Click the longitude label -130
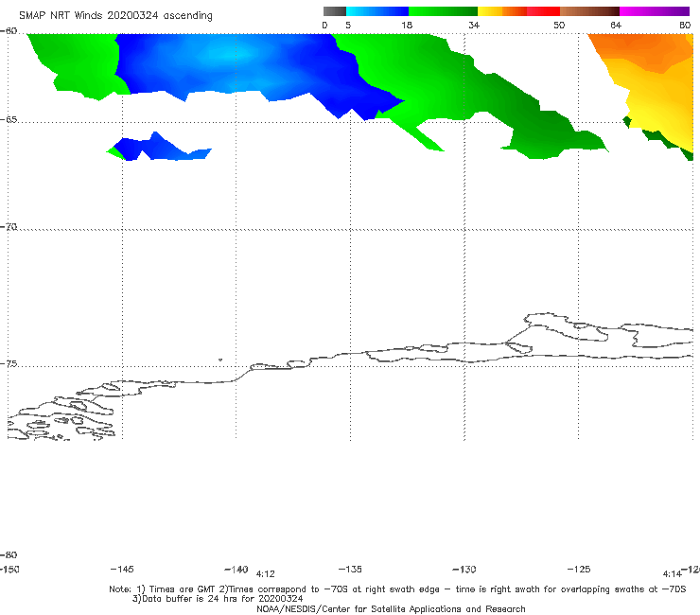Screen dimensions: 700x615 (464, 569)
